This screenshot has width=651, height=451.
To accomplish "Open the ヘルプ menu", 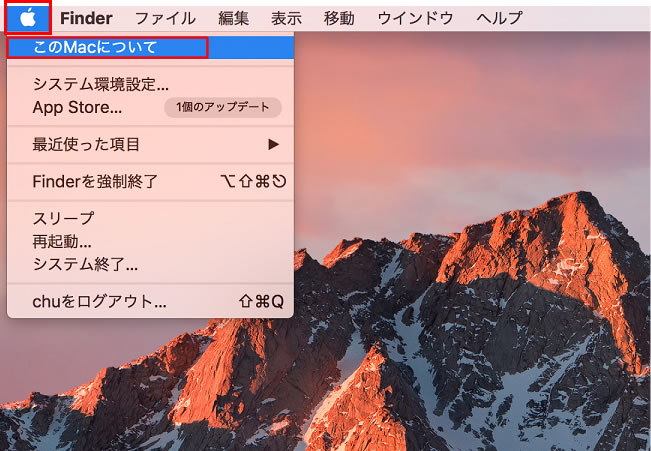I will tap(499, 18).
